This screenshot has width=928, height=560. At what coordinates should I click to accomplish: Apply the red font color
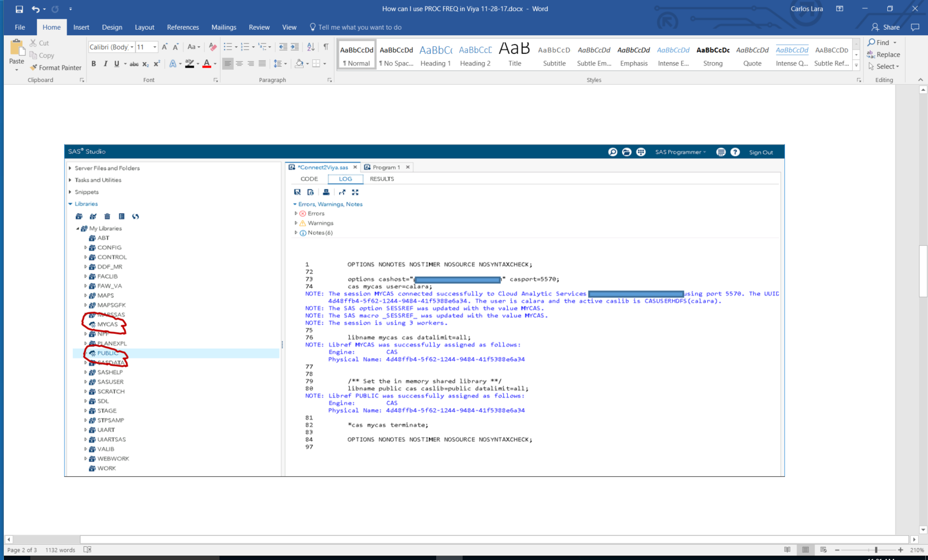click(x=207, y=64)
